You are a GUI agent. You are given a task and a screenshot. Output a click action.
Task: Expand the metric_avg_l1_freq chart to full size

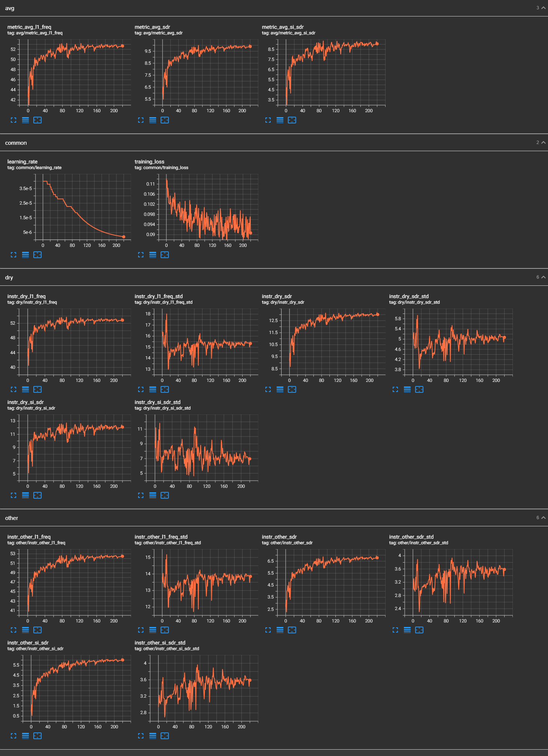[x=13, y=120]
